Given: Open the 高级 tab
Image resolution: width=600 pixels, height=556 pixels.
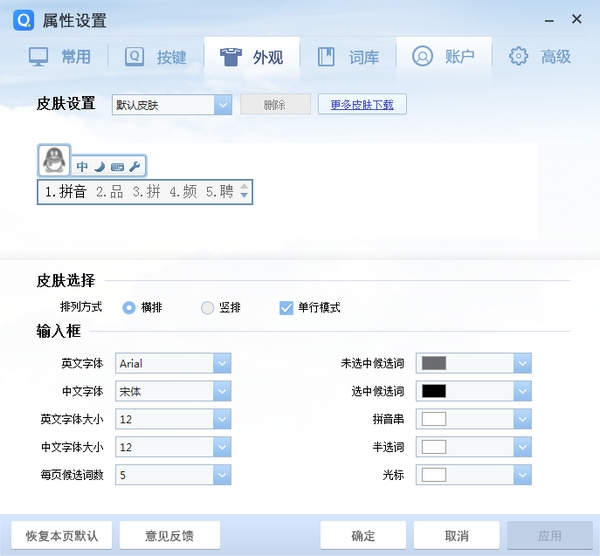Looking at the screenshot, I should [x=540, y=57].
